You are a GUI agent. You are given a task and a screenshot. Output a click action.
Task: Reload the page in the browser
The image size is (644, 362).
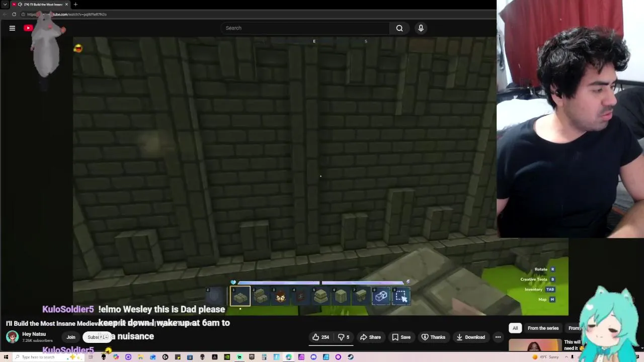point(14,14)
